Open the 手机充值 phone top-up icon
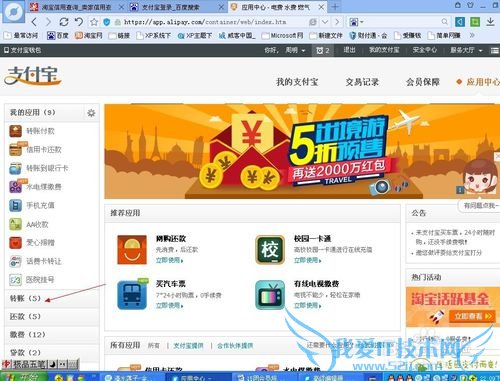 (x=15, y=205)
